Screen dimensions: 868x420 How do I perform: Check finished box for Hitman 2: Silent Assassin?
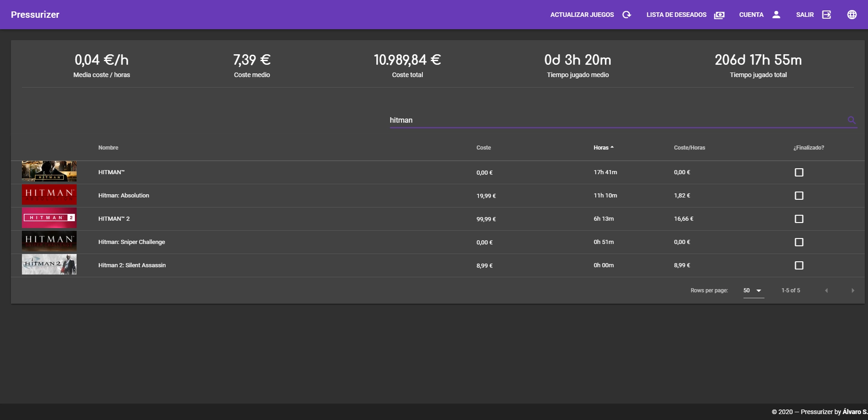(x=799, y=265)
